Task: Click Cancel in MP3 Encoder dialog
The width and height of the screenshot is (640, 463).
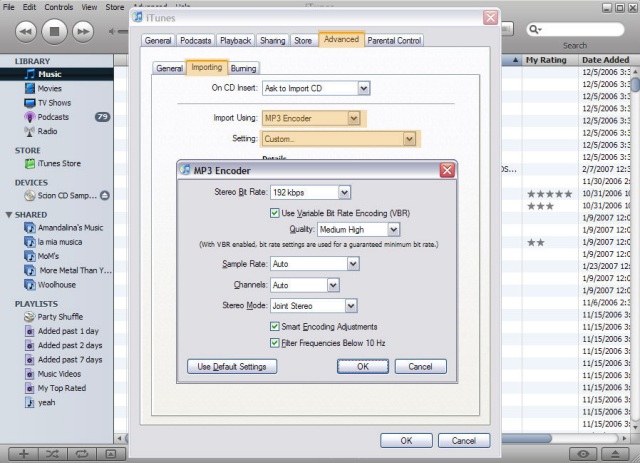Action: (x=420, y=367)
